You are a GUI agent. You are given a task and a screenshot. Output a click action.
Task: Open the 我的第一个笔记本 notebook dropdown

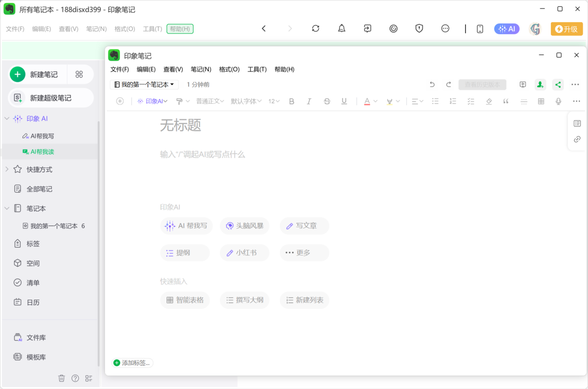pos(144,84)
